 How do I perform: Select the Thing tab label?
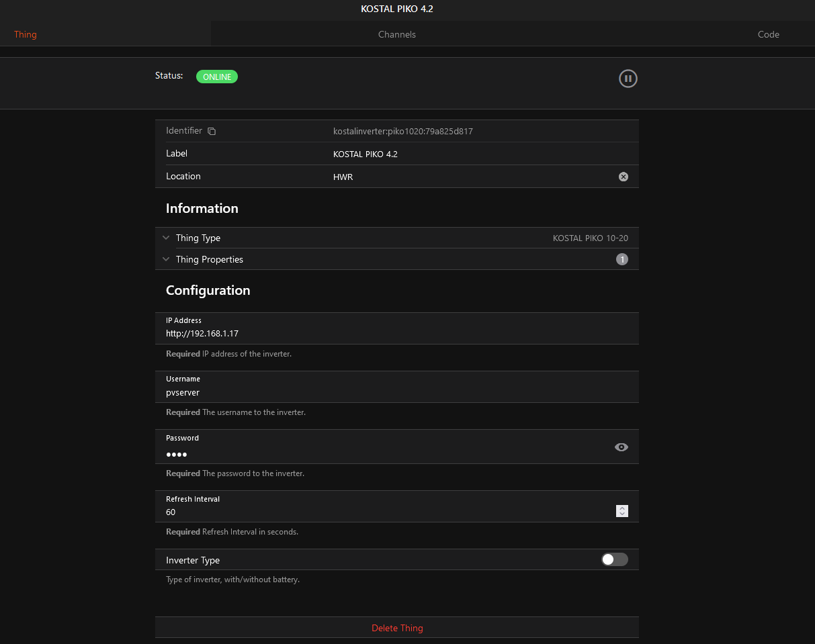pyautogui.click(x=25, y=34)
